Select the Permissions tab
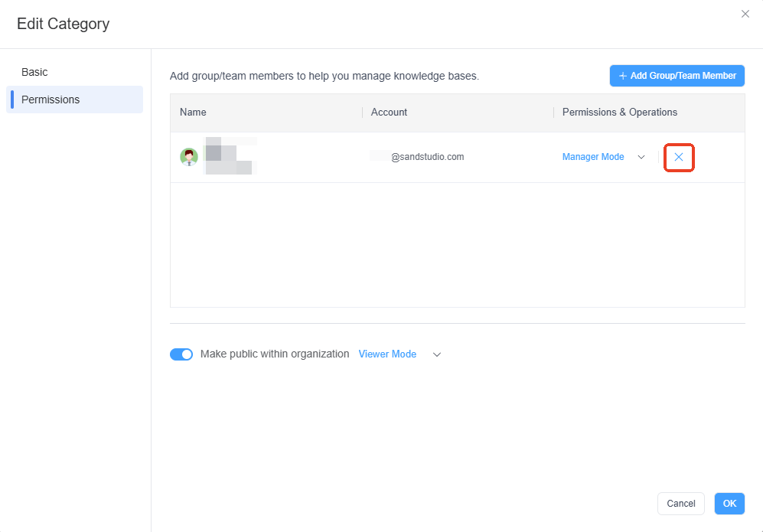Viewport: 763px width, 532px height. [x=51, y=100]
